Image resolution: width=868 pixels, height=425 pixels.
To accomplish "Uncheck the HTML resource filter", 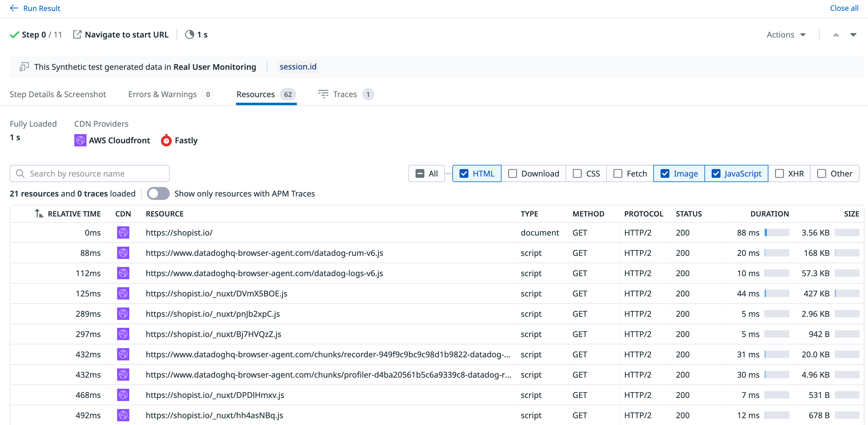I will point(464,173).
